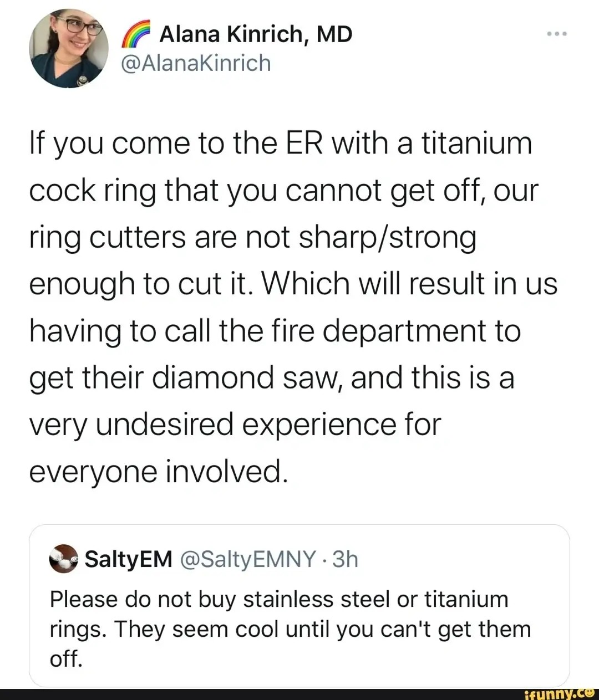599x700 pixels.
Task: Open @AlanaKinrich's profile via handle
Action: 197,63
